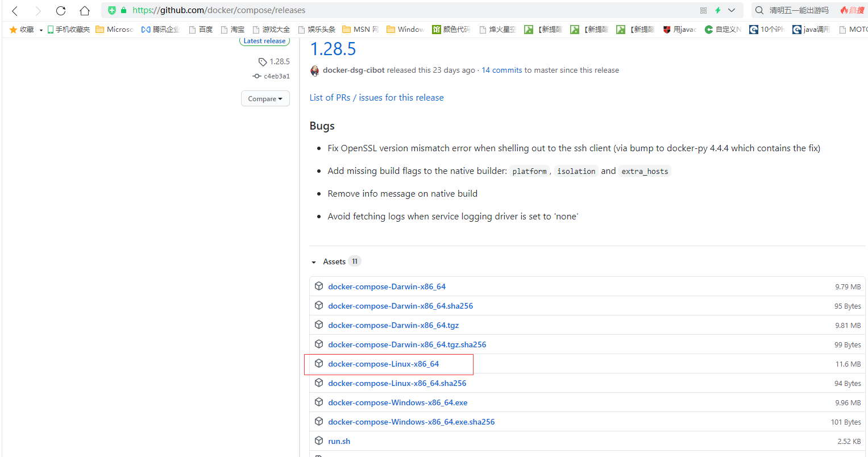Open 手机收藏夹 bookmark
This screenshot has height=457, width=868.
tap(68, 30)
